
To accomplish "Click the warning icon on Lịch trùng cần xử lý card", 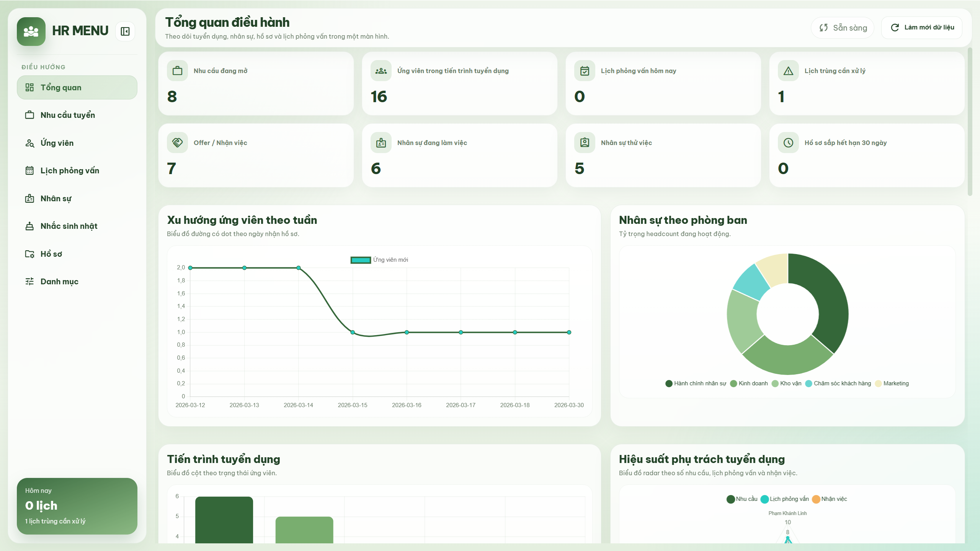I will pyautogui.click(x=788, y=71).
